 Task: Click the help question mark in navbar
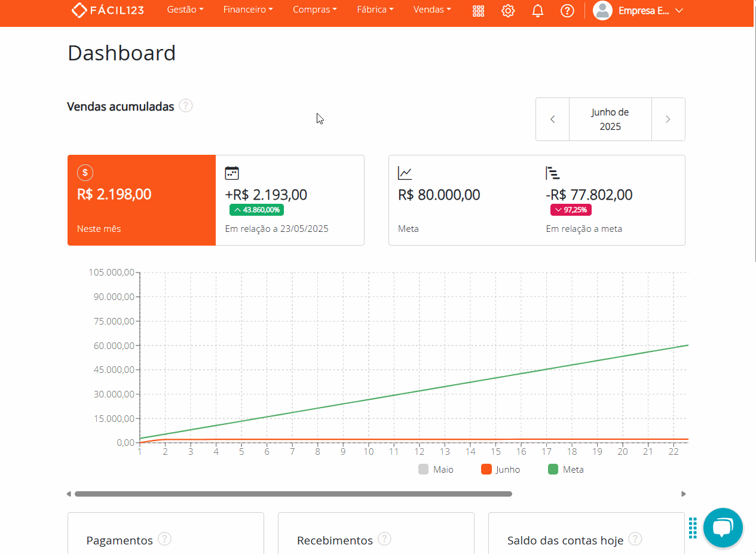tap(567, 11)
